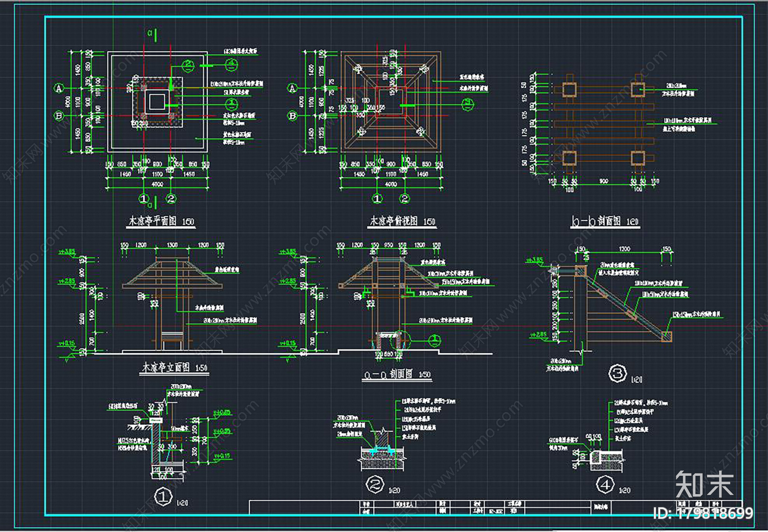Click green callout ④ in the pavilion plan
This screenshot has width=768, height=532.
click(231, 64)
